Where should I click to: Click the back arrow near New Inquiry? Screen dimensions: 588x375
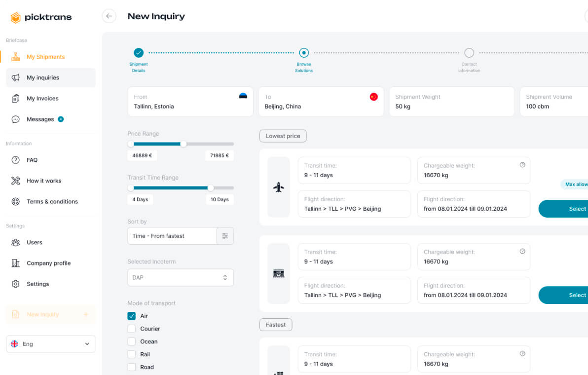click(x=109, y=16)
